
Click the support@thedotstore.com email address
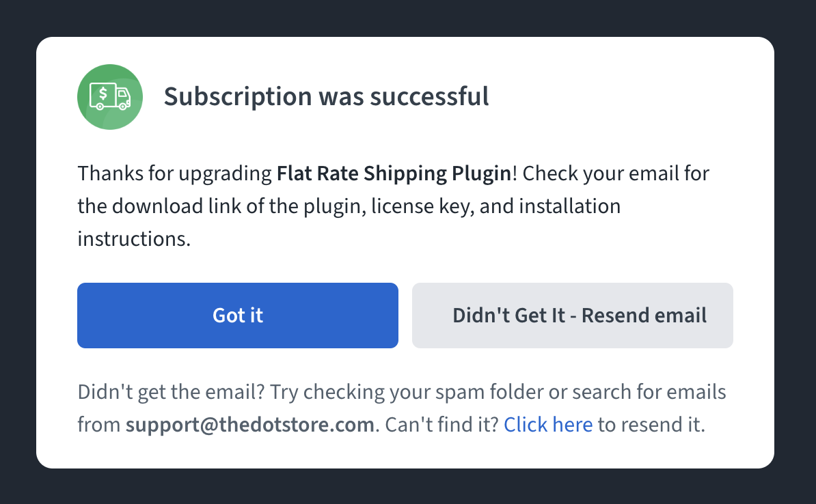coord(250,424)
